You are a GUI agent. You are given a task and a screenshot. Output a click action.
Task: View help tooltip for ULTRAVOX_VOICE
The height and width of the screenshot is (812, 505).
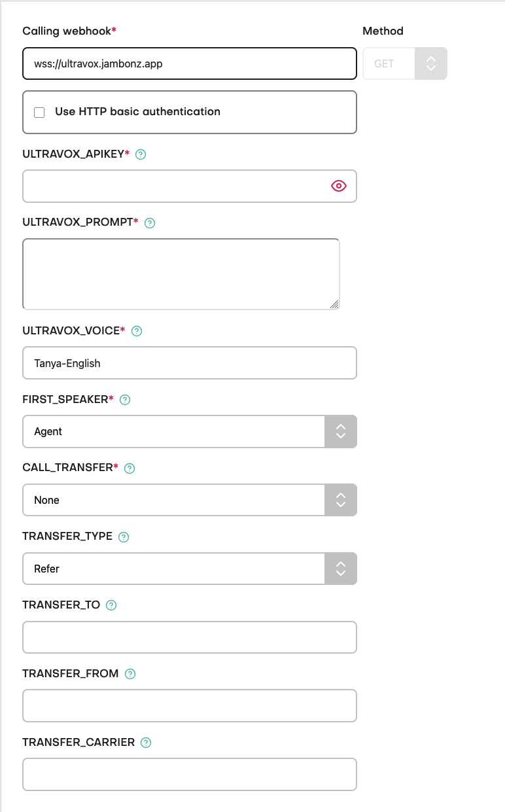135,331
